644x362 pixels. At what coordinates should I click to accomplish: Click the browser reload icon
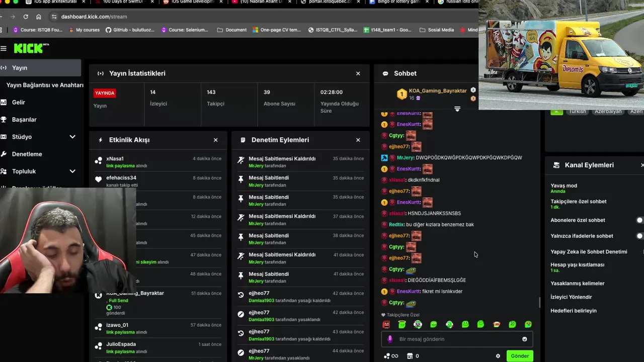pos(26,17)
